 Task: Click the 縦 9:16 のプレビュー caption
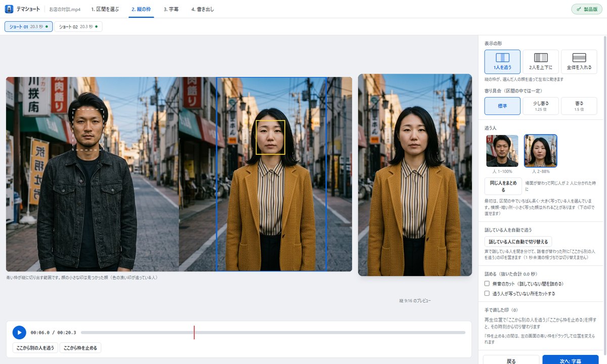pyautogui.click(x=415, y=301)
